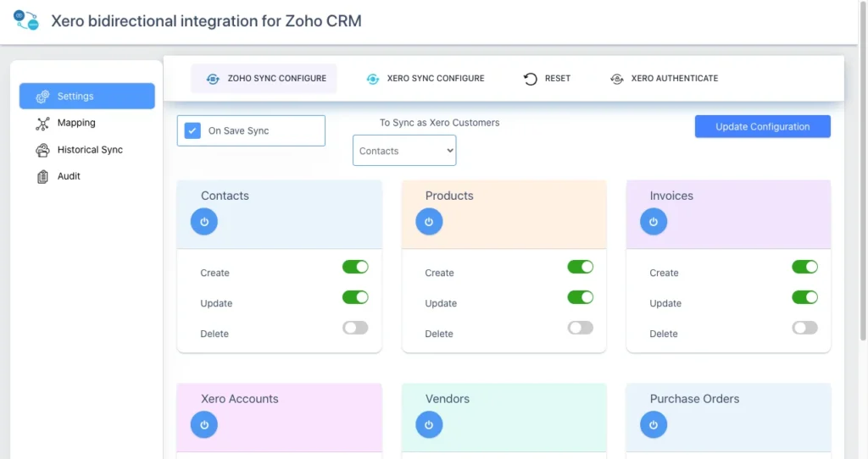This screenshot has height=459, width=868.
Task: Click the Vendors card heading
Action: click(x=448, y=399)
